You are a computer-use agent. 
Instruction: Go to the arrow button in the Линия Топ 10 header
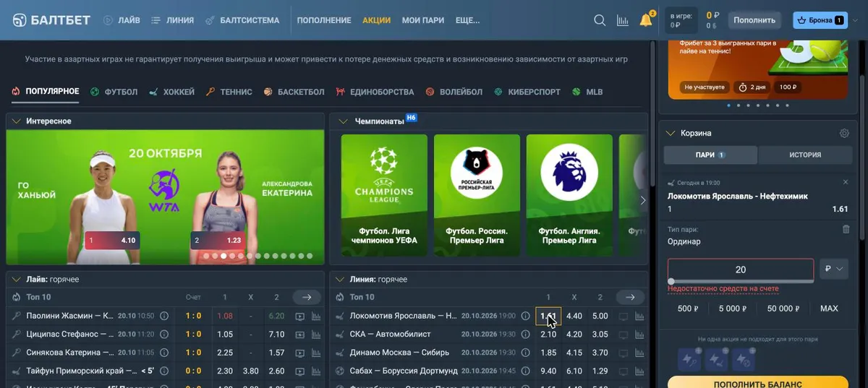point(630,297)
